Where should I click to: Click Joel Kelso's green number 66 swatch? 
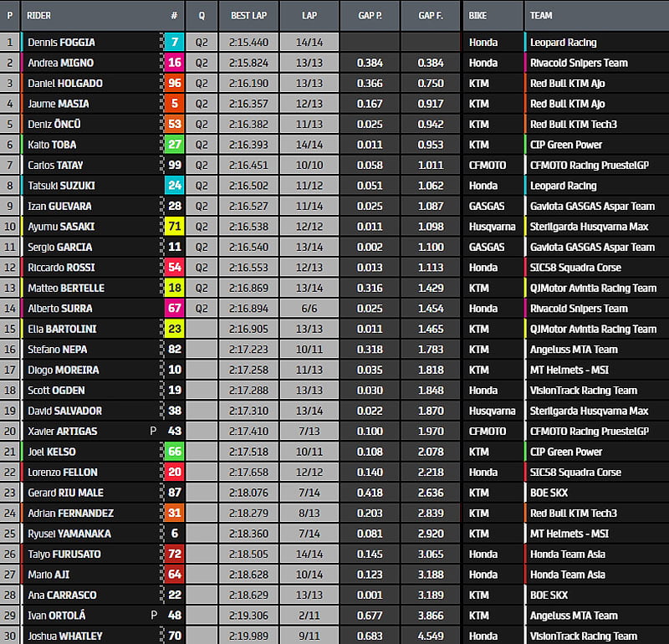pyautogui.click(x=174, y=452)
